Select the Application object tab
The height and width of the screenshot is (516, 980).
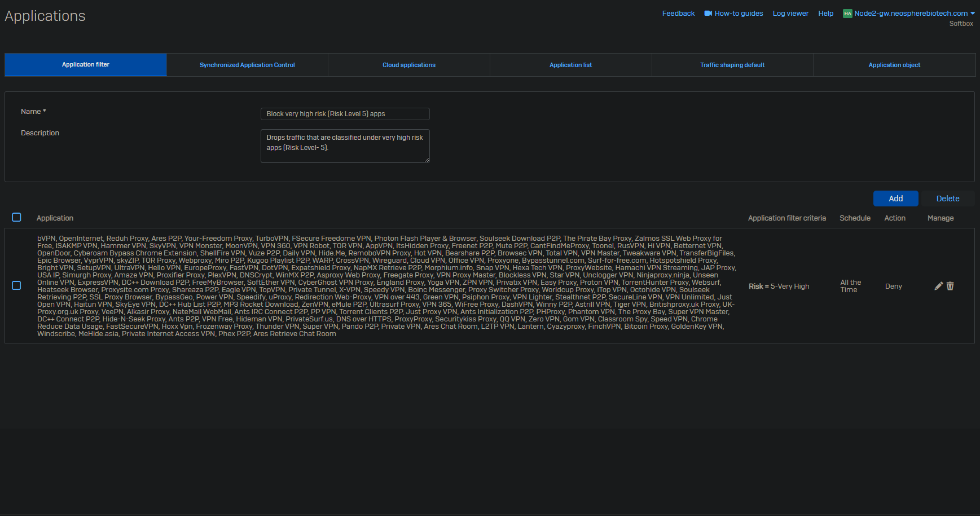[x=894, y=65]
